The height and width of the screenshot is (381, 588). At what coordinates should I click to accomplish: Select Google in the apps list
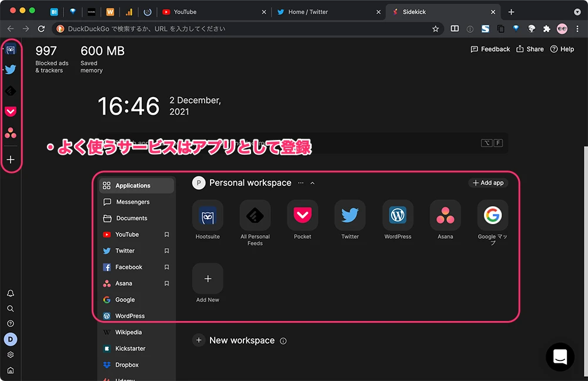coord(136,300)
